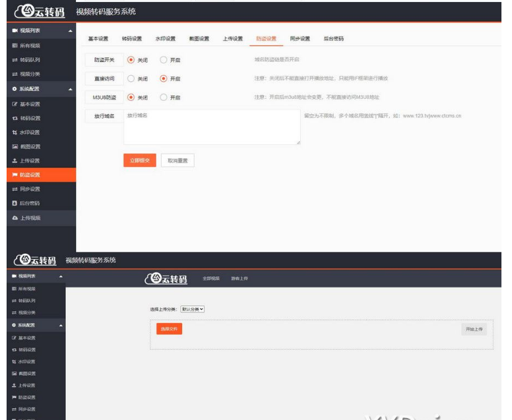Open the 同步设置 tab in top tab bar
This screenshot has height=420, width=512.
[300, 39]
